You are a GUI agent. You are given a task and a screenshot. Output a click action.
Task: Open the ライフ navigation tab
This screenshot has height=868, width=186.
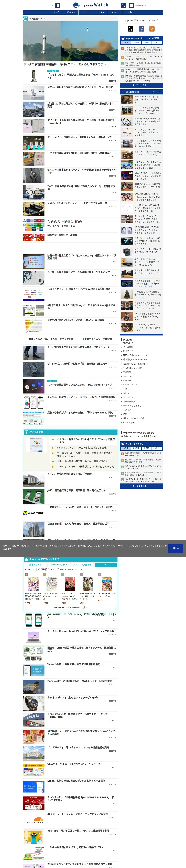86,12
